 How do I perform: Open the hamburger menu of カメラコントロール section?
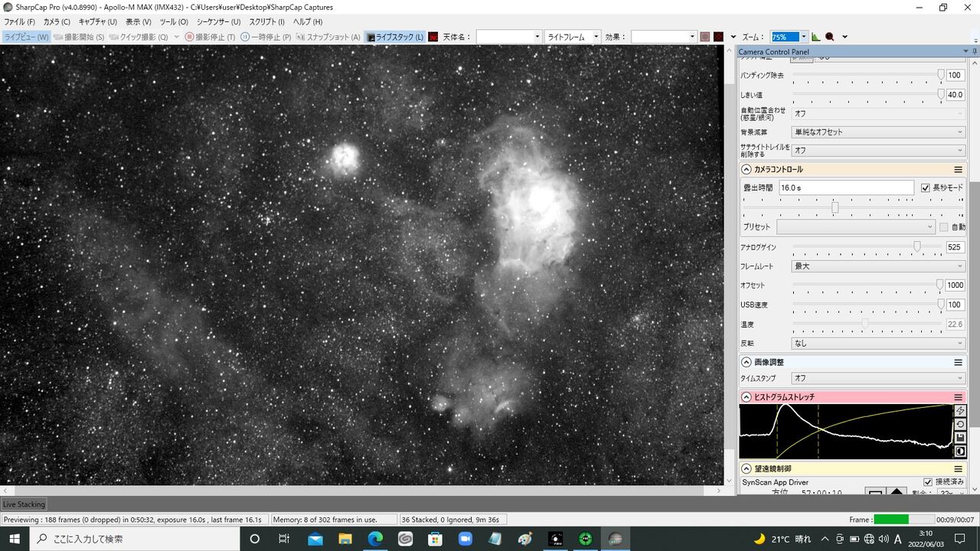click(x=958, y=169)
